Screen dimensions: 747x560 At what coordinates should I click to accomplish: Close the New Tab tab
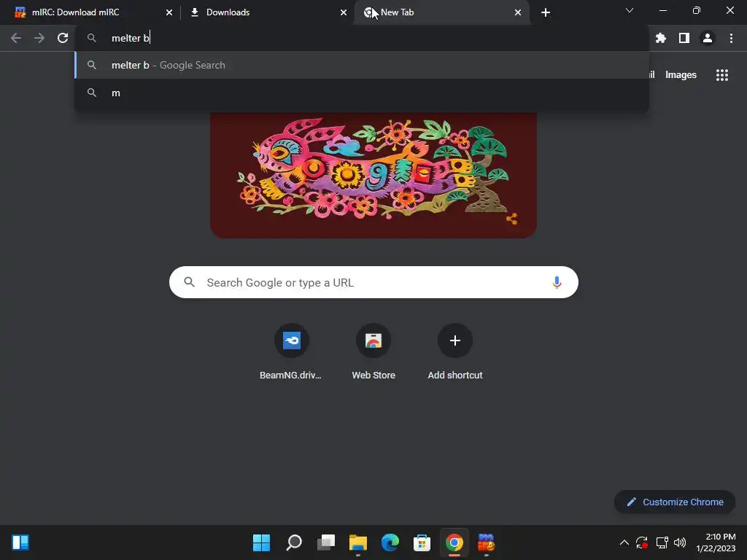[x=518, y=12]
